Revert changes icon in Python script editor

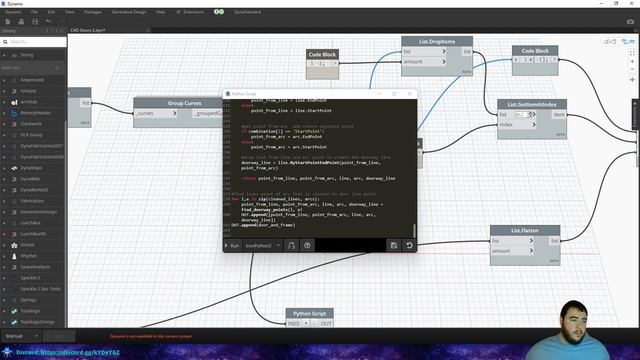pyautogui.click(x=409, y=245)
